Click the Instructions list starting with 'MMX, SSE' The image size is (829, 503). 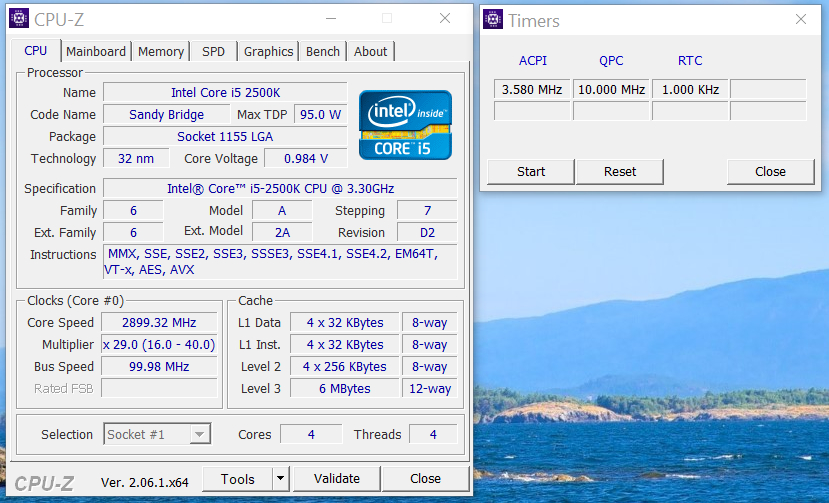click(x=280, y=262)
